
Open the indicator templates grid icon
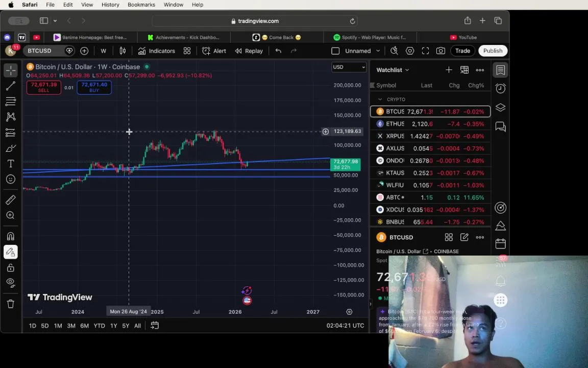tap(187, 51)
